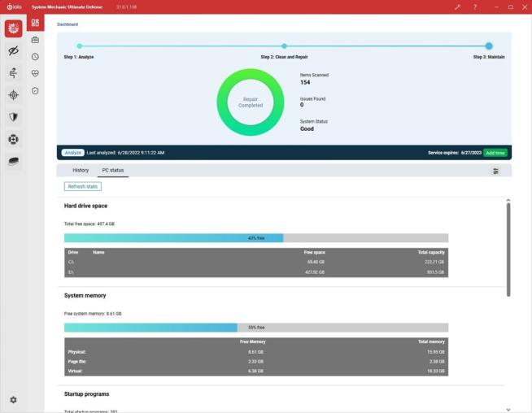Click the Page file memory row
Viewport: 532px width, 413px height.
coord(256,362)
